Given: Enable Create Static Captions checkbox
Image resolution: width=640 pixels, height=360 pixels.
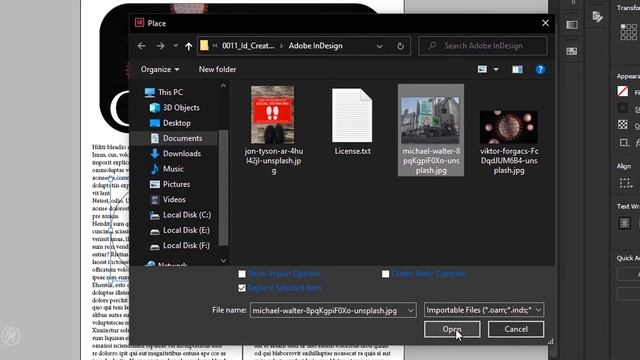Looking at the screenshot, I should 385,274.
